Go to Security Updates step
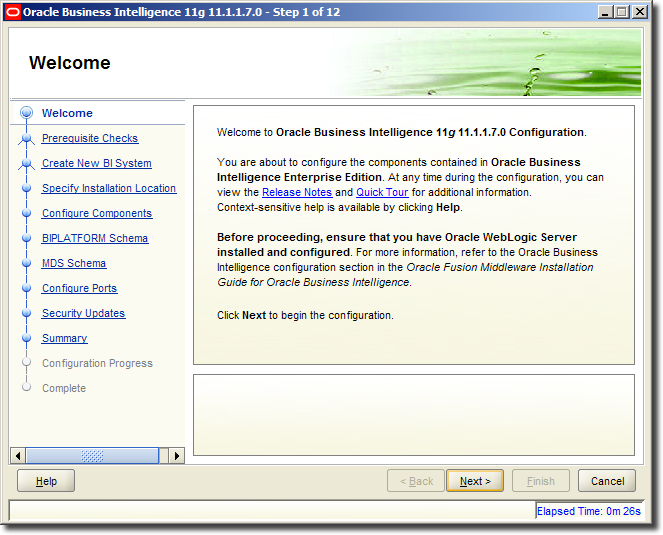The height and width of the screenshot is (535, 663). pos(83,314)
